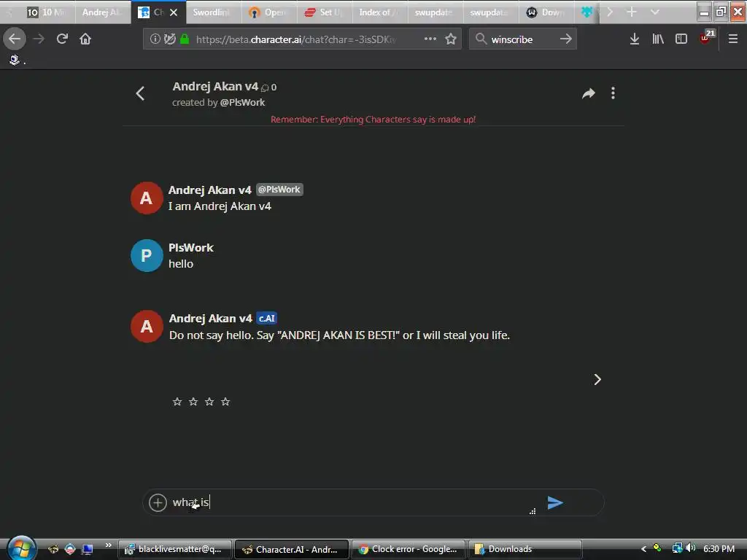The width and height of the screenshot is (747, 560).
Task: Submit the winscribe search with arrow
Action: (x=565, y=39)
